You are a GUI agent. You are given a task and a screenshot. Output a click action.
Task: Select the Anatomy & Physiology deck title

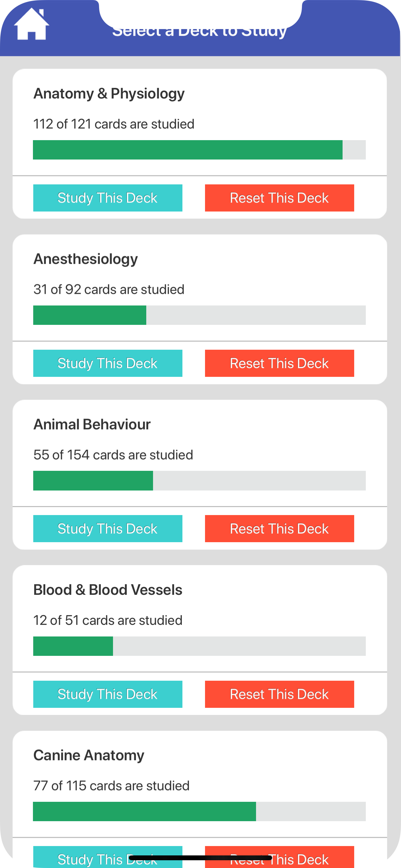pyautogui.click(x=109, y=94)
